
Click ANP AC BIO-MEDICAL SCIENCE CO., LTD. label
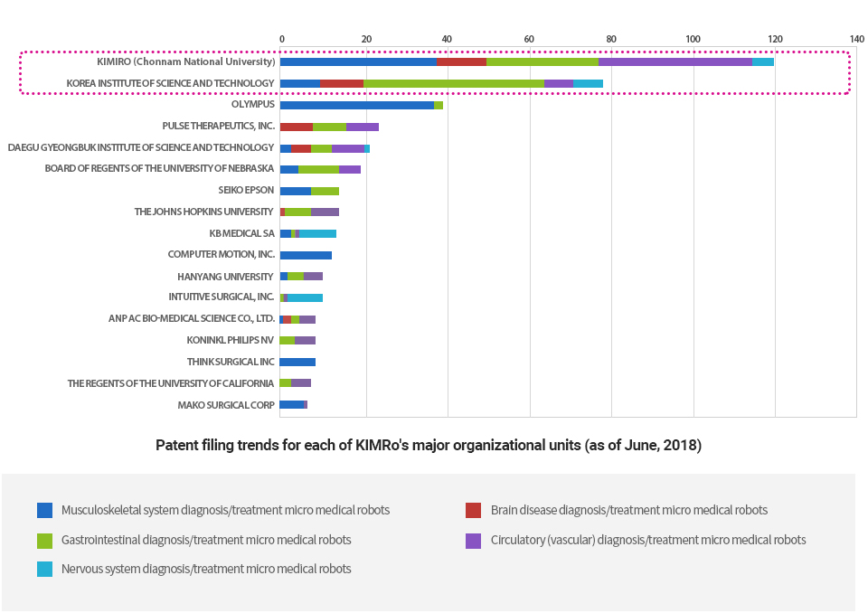click(x=192, y=318)
